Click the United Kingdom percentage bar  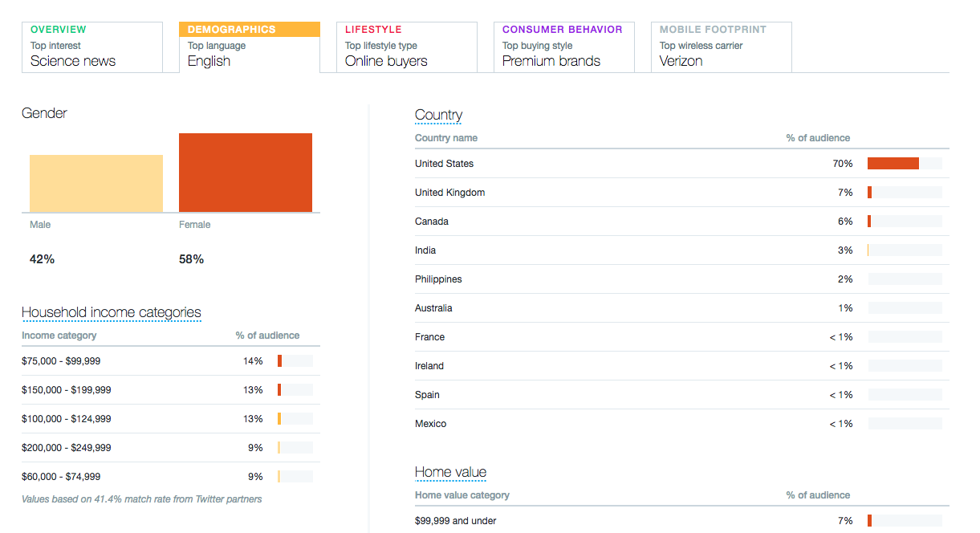pos(905,193)
